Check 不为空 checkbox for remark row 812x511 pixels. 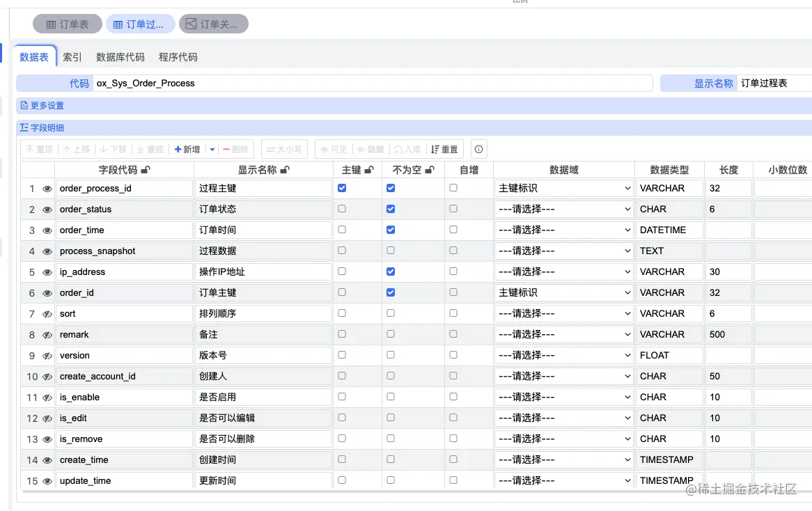[391, 334]
